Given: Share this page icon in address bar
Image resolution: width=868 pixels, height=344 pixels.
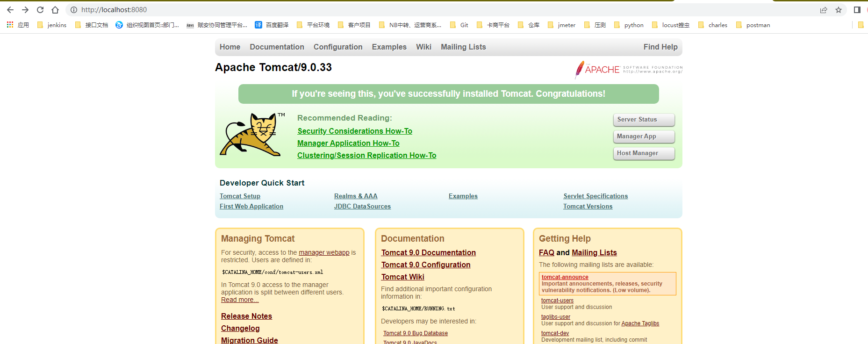Looking at the screenshot, I should [x=824, y=10].
